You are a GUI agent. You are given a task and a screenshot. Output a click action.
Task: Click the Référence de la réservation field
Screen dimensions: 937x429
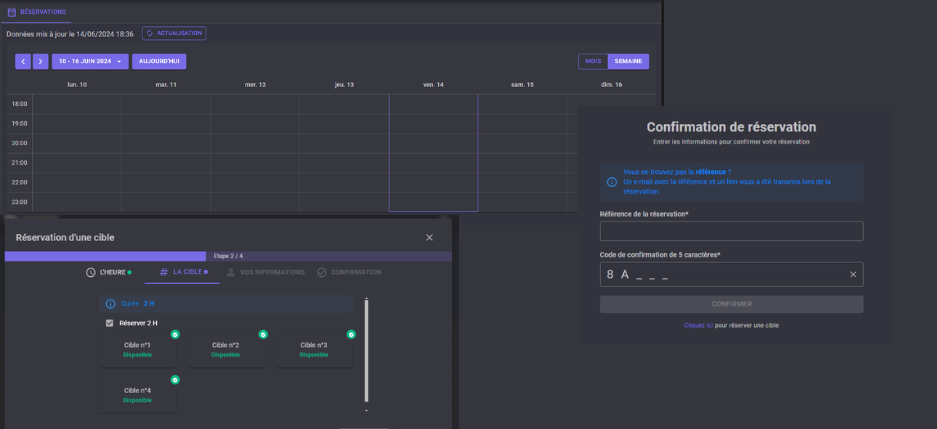(x=731, y=231)
